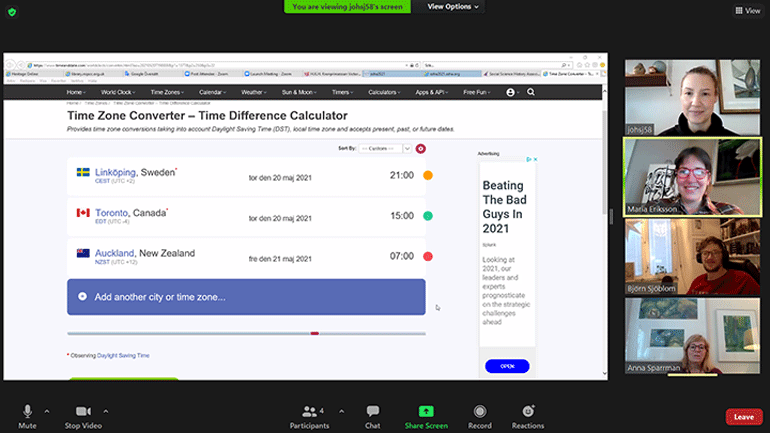
Task: Open Calendar menu
Action: pyautogui.click(x=212, y=92)
